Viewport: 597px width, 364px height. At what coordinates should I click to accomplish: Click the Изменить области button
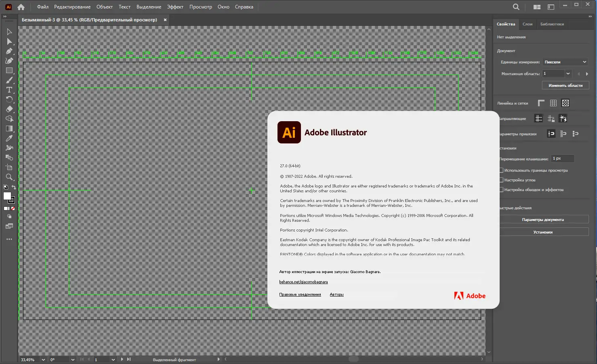[x=565, y=85]
